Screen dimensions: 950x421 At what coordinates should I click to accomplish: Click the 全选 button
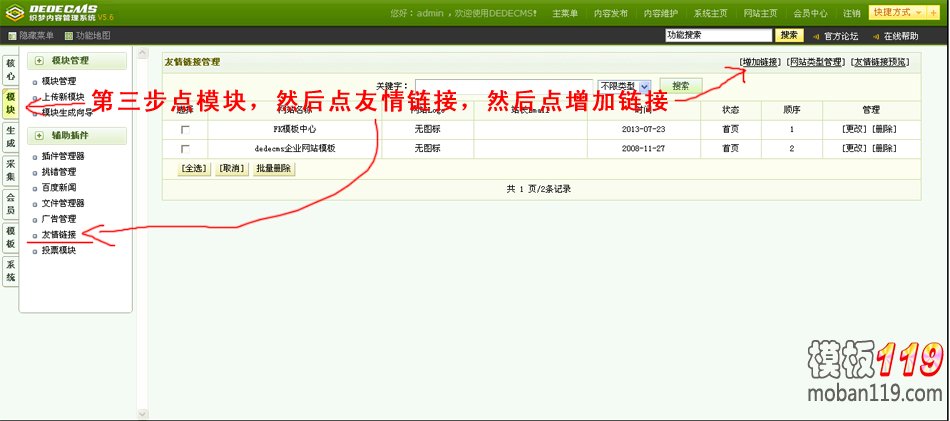194,169
